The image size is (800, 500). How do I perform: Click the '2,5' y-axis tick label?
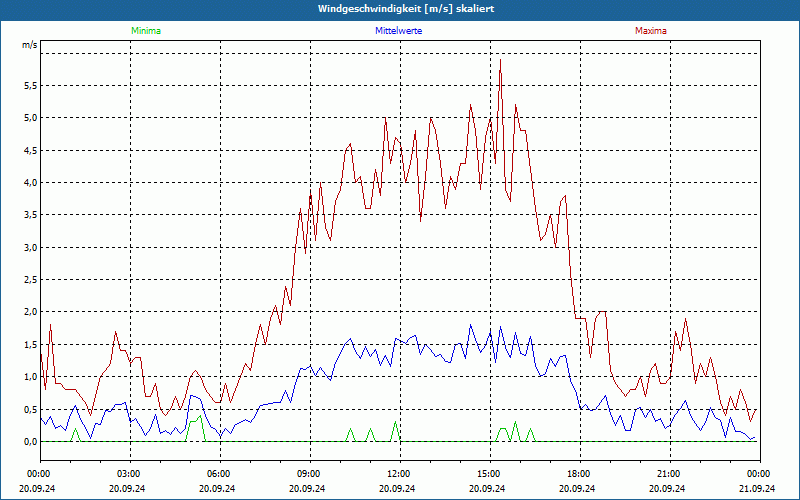coord(31,280)
